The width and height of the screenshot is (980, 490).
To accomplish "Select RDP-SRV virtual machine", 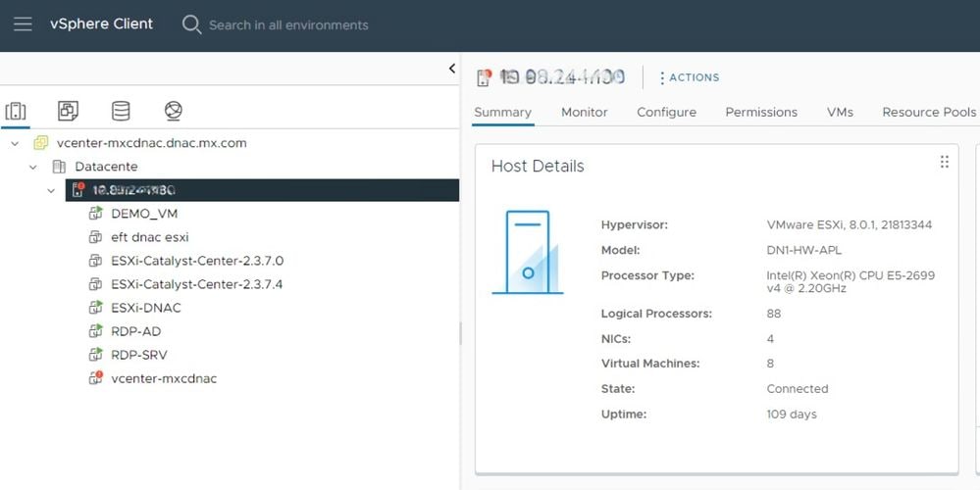I will click(139, 355).
